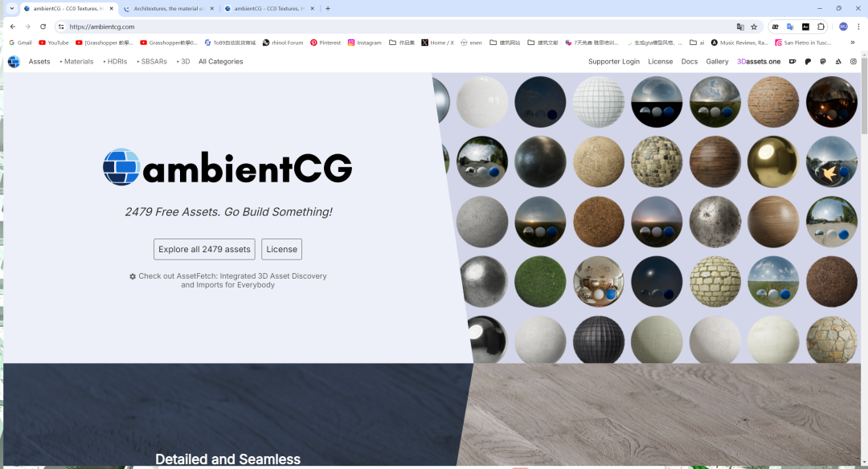Open the YouTube bookmark
Screen dimensions: 868x469
point(54,43)
